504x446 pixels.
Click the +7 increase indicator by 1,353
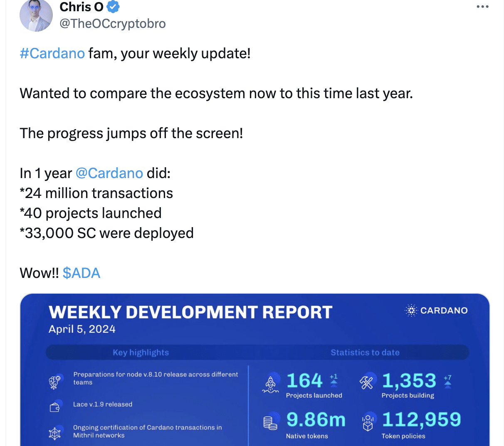[x=447, y=381]
